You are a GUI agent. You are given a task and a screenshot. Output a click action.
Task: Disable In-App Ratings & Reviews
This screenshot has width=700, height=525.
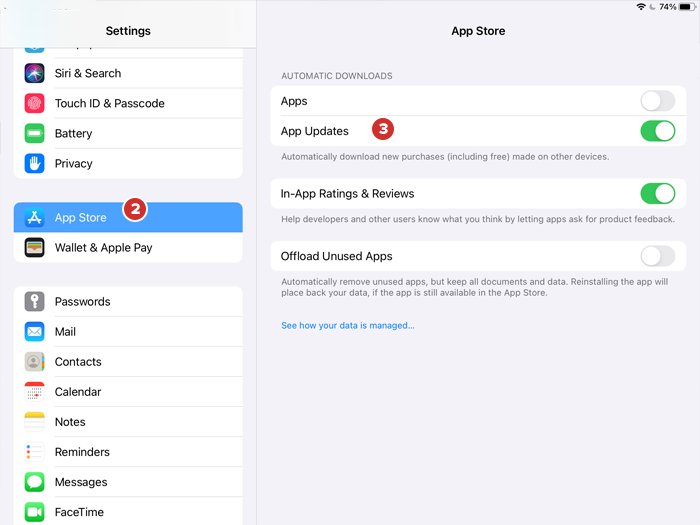[657, 194]
